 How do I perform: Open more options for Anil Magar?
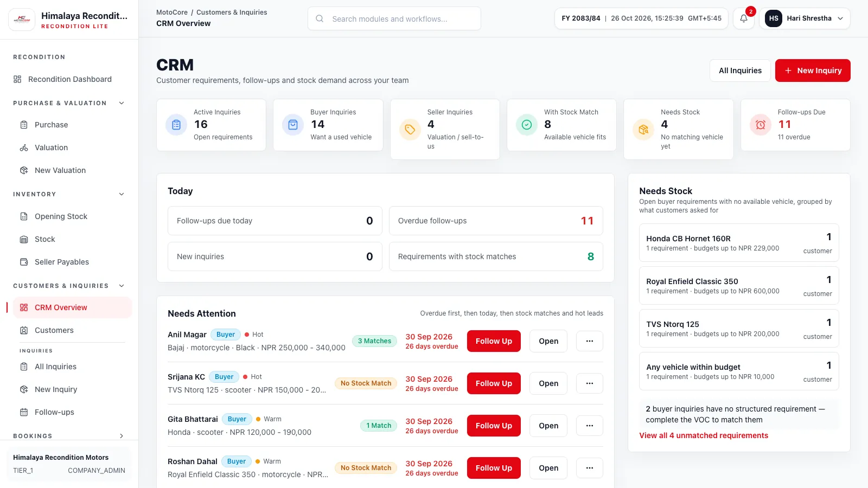point(590,341)
